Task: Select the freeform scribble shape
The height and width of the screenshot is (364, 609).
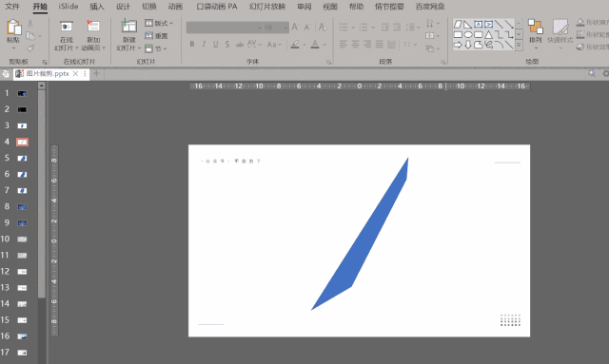Action: coord(488,45)
